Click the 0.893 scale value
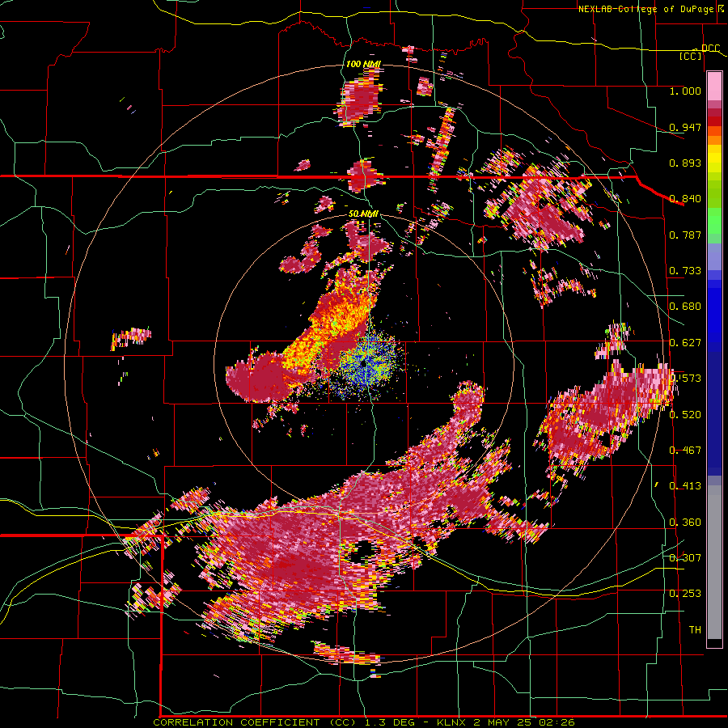 pyautogui.click(x=685, y=163)
